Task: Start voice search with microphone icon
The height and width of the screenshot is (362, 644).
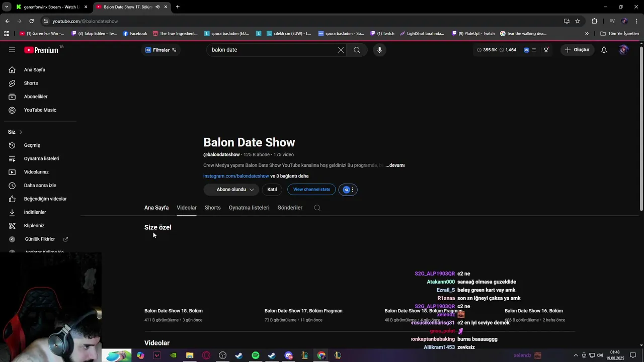Action: [x=379, y=50]
